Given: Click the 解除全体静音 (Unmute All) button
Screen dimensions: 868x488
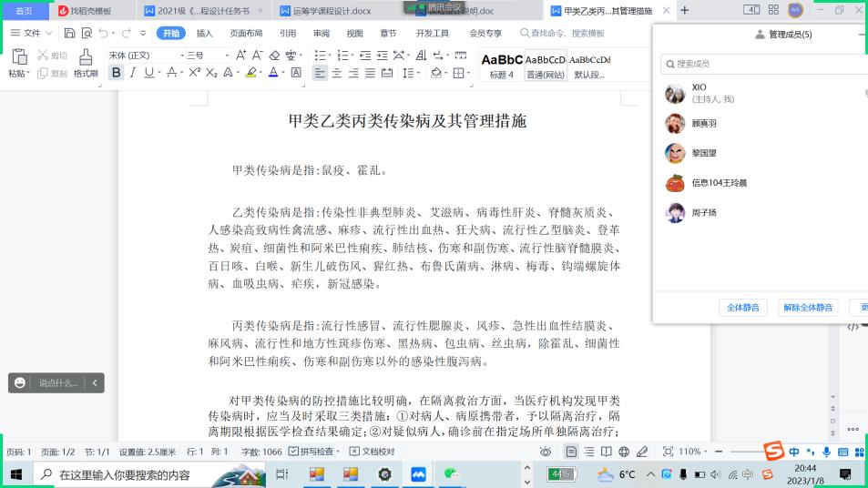Looking at the screenshot, I should tap(808, 308).
